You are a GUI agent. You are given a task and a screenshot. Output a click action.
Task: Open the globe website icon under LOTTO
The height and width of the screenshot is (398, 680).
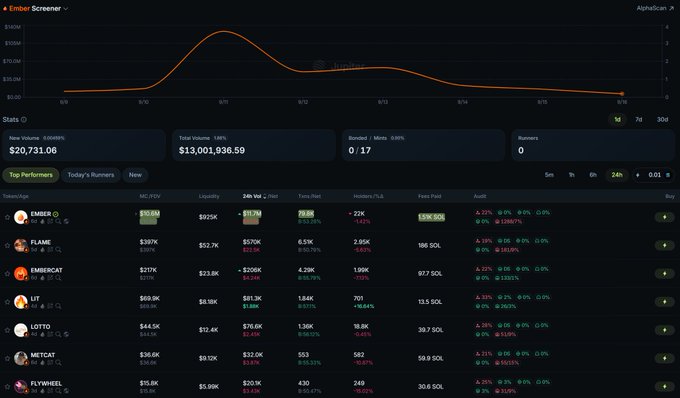point(66,334)
